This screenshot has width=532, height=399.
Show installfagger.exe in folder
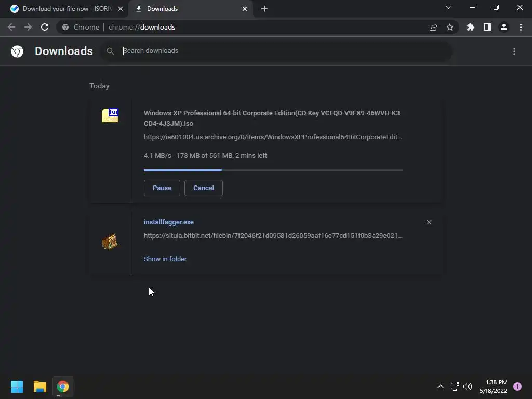pyautogui.click(x=165, y=259)
